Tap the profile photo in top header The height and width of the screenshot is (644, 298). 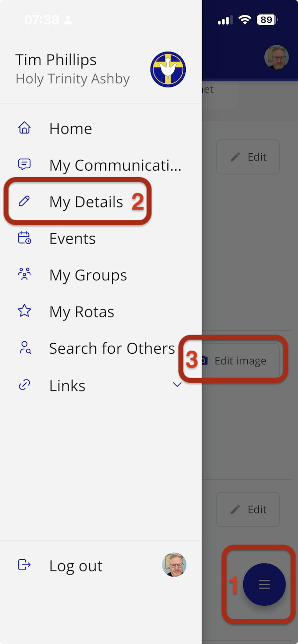[276, 58]
